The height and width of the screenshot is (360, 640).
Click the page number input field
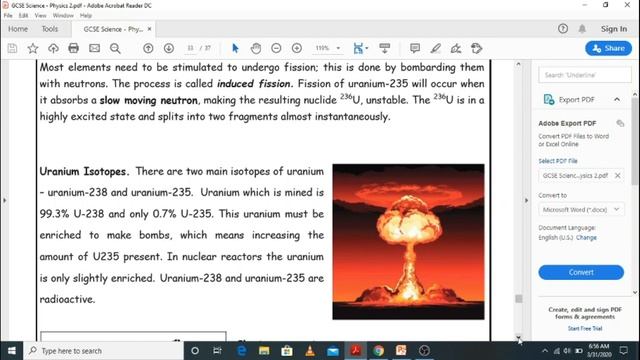tap(190, 48)
